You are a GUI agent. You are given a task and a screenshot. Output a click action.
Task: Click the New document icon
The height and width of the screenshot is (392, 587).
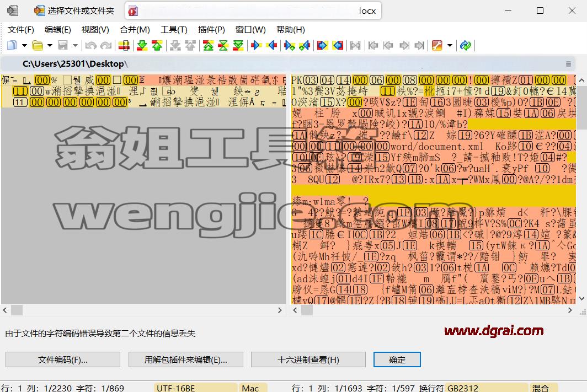[12, 45]
